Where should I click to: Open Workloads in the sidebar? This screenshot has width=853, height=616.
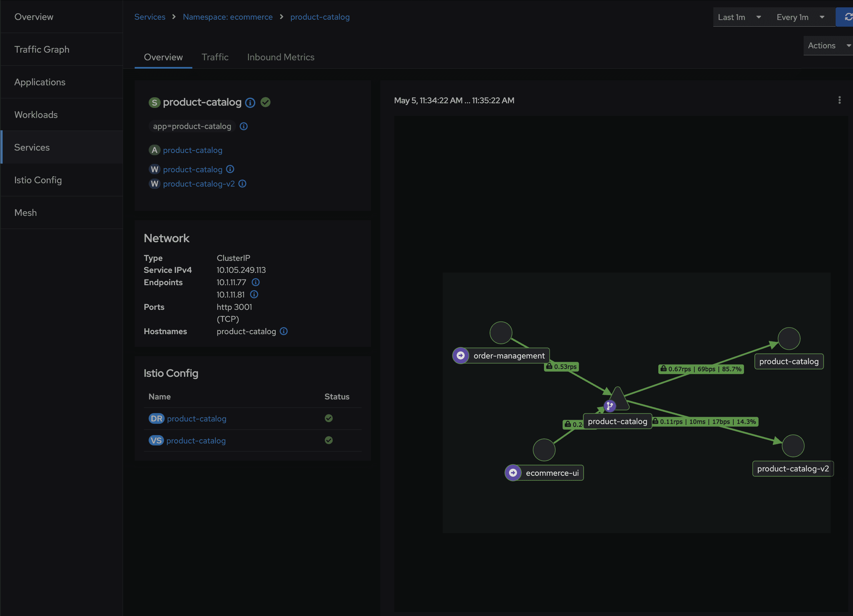coord(62,115)
